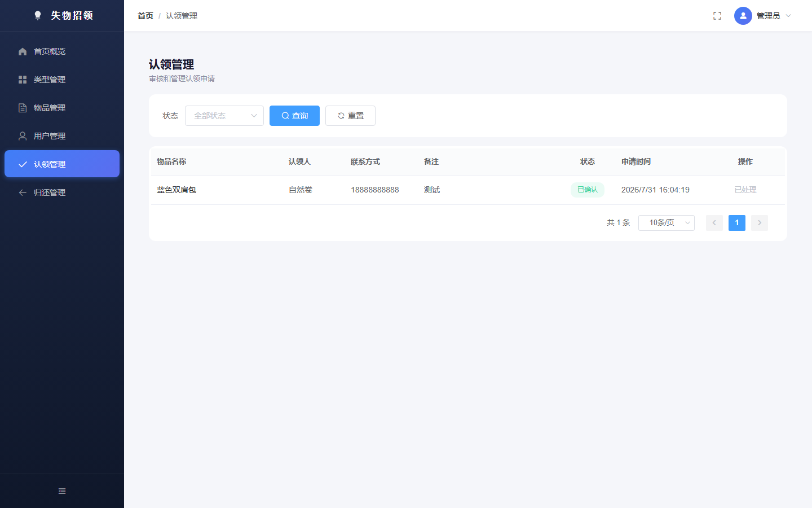Click the 首页 breadcrumb link
Viewport: 812px width, 508px height.
click(145, 16)
